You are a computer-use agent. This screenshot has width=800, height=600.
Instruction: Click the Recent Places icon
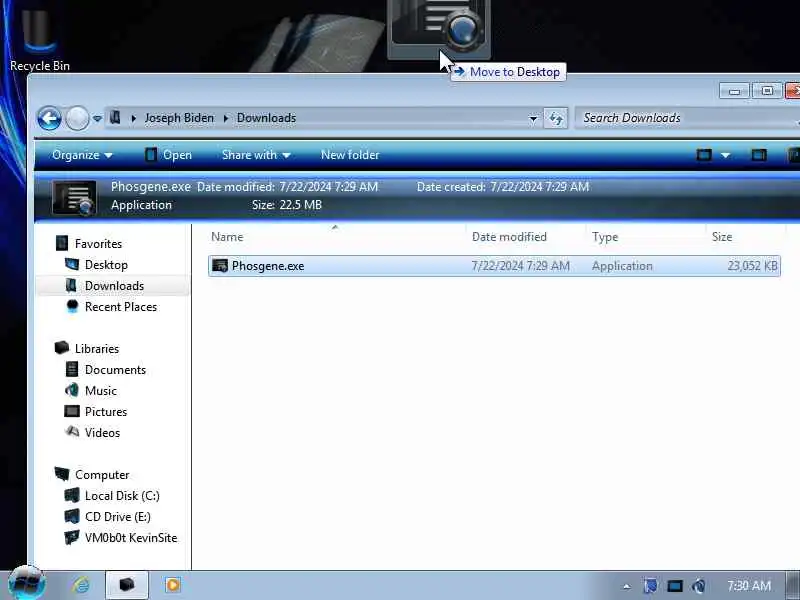(72, 306)
